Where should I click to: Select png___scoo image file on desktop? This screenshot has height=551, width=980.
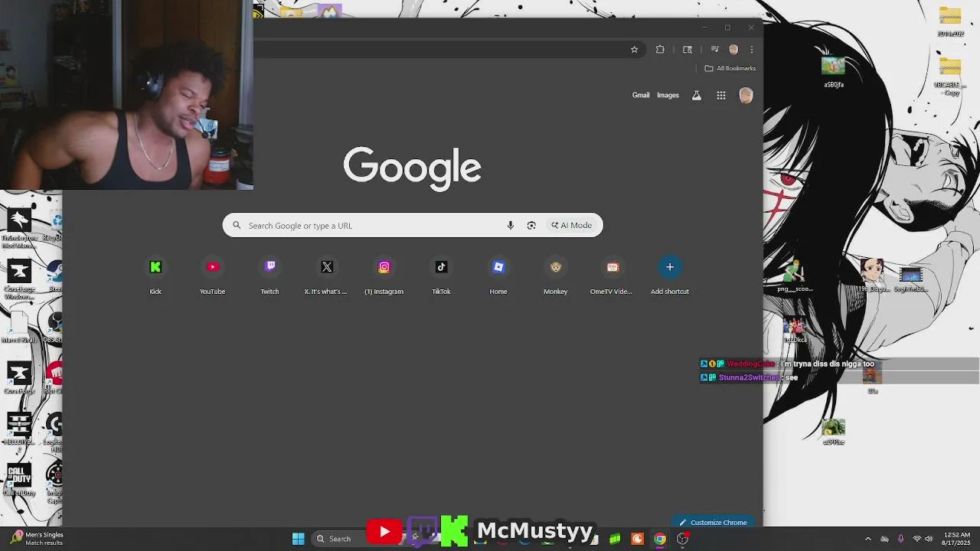[794, 276]
